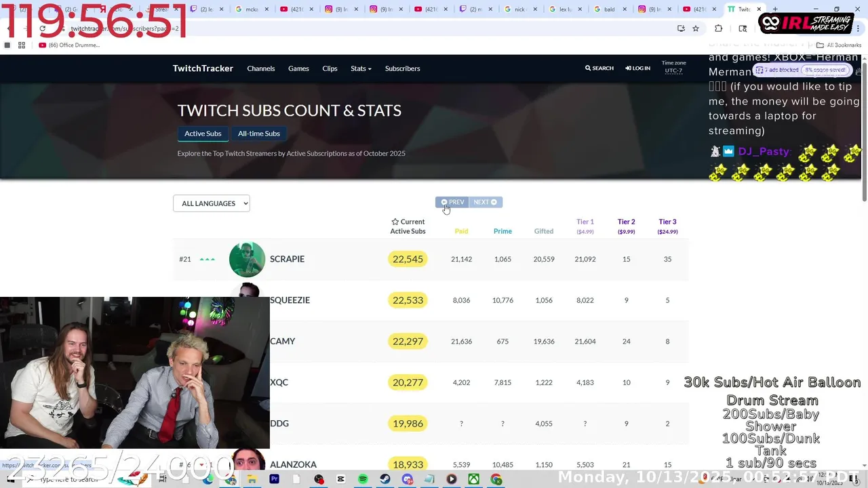The width and height of the screenshot is (868, 488).
Task: Open the page install icon in the address bar
Action: point(681,28)
